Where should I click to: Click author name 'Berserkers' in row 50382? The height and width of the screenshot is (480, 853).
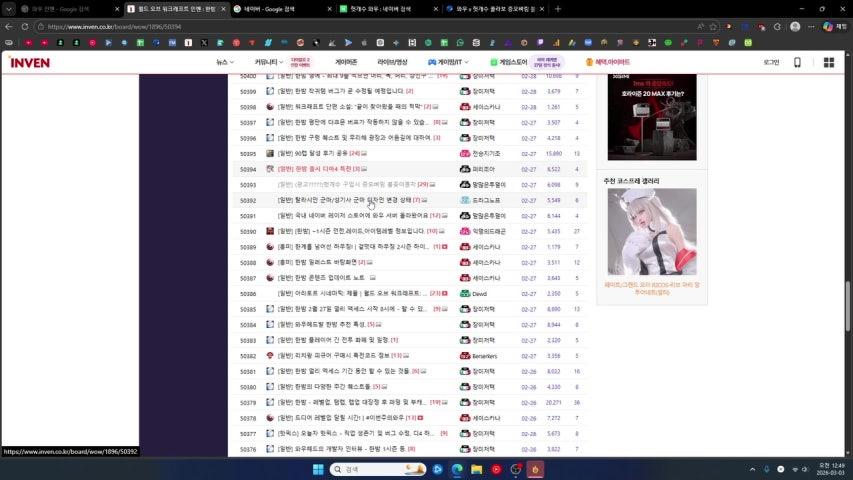pyautogui.click(x=485, y=356)
